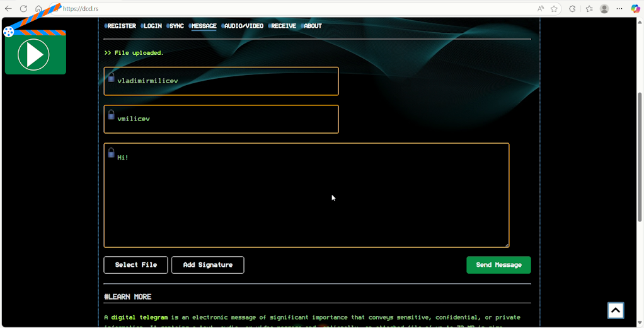Open the browser profile avatar
This screenshot has width=644, height=328.
pyautogui.click(x=604, y=9)
